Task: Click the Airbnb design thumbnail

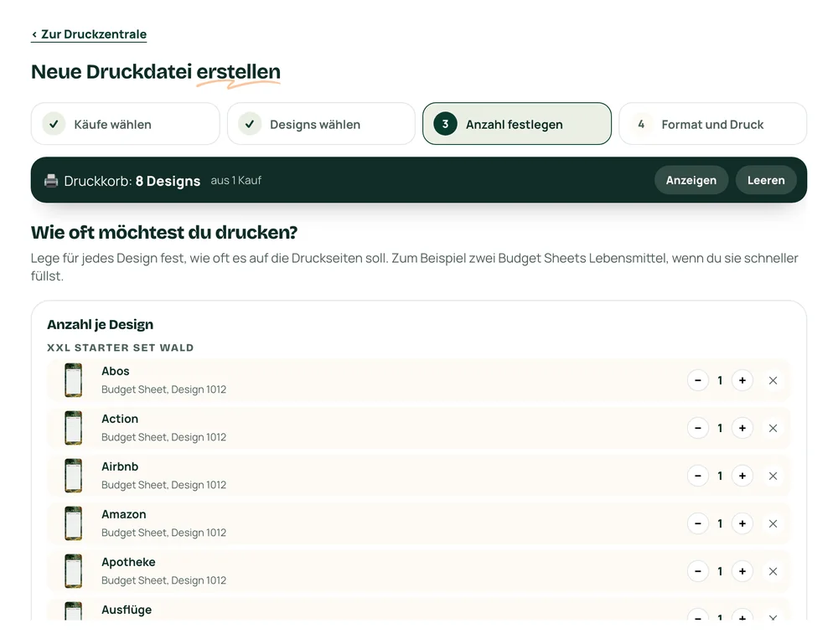Action: pos(73,476)
